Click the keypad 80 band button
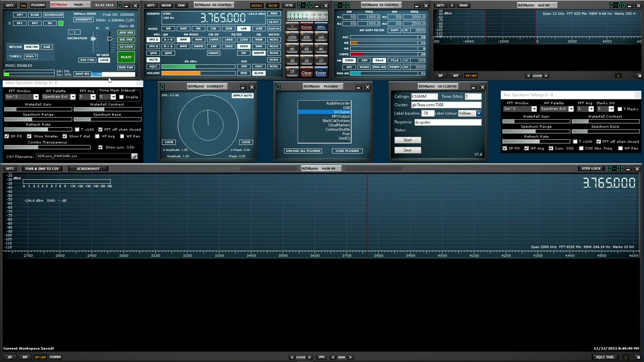 click(x=292, y=49)
